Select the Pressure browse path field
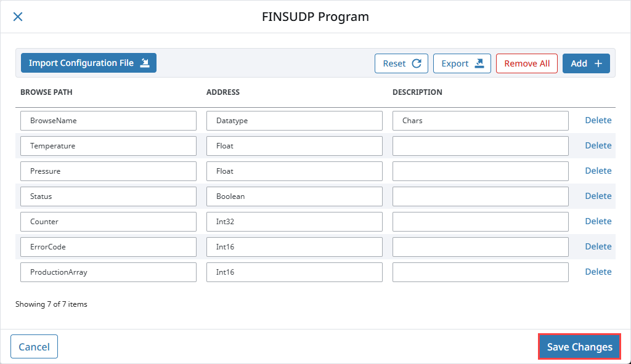This screenshot has height=364, width=631. [x=108, y=171]
